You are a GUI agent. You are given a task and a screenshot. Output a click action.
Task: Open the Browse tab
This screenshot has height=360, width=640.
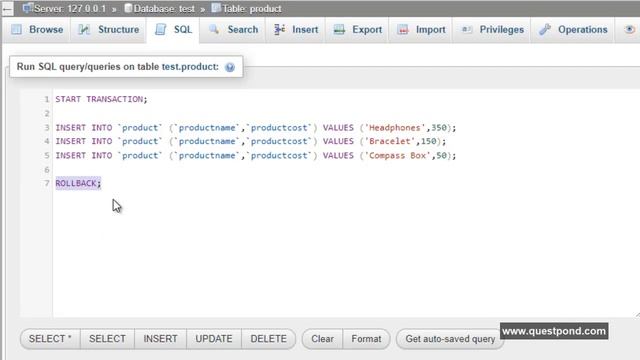37,30
